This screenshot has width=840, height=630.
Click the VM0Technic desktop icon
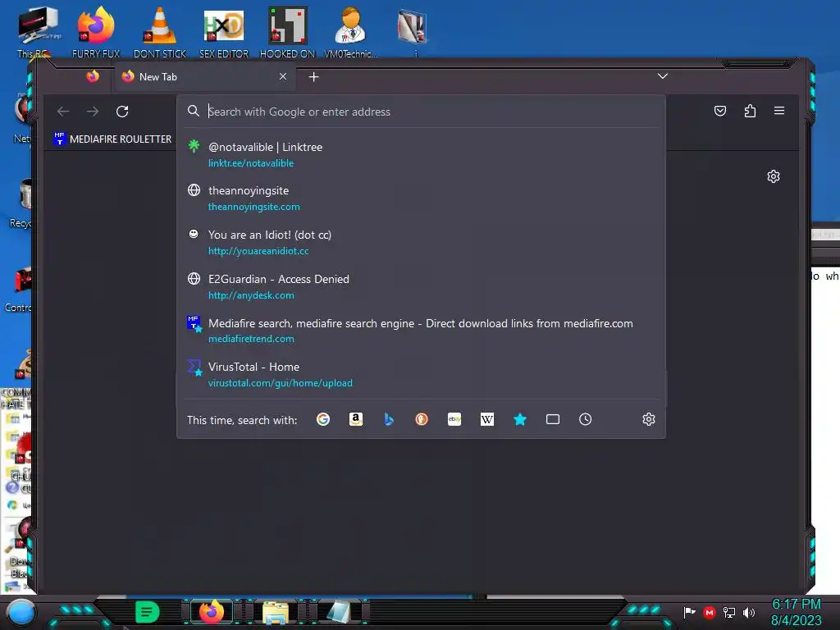coord(351,32)
